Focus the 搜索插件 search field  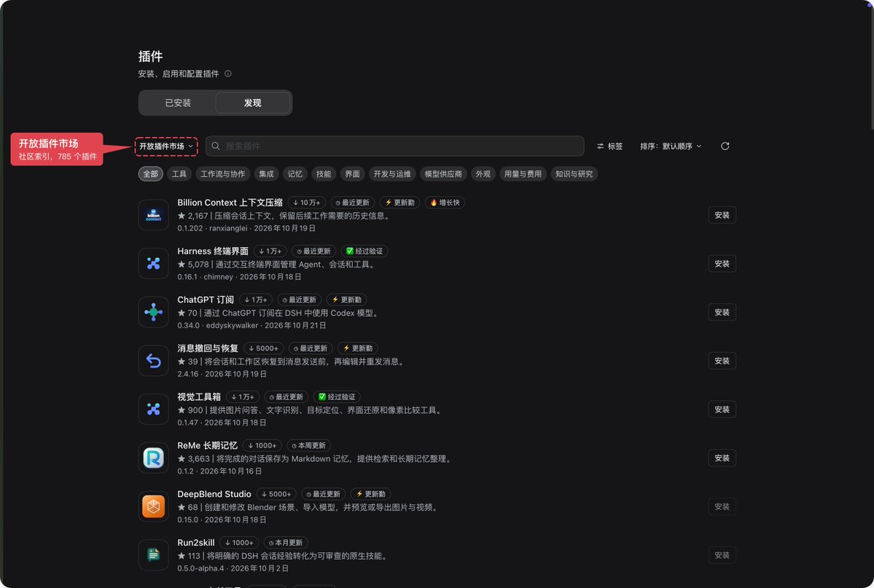pyautogui.click(x=394, y=146)
